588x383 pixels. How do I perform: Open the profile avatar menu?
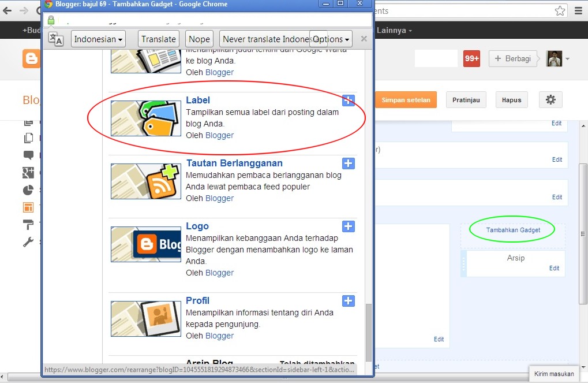click(x=555, y=58)
